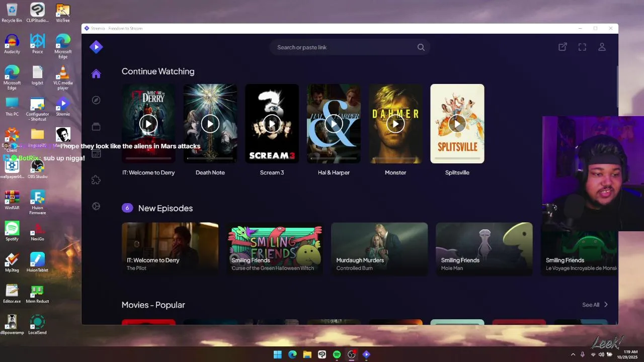644x362 pixels.
Task: Select the Recycle Bin desktop icon
Action: click(12, 13)
